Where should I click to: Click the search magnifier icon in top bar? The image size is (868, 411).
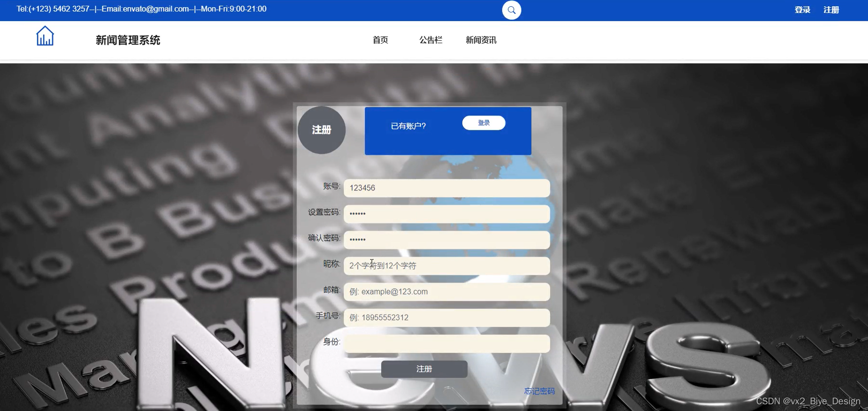point(512,10)
